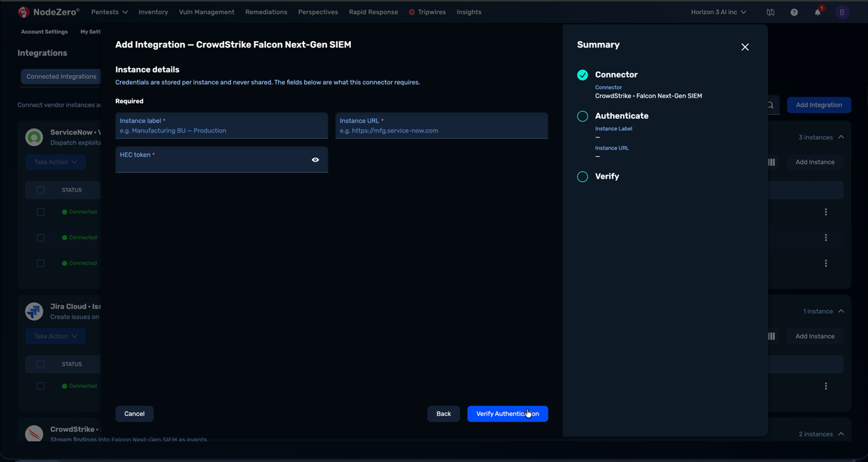The image size is (868, 462).
Task: Click the completed Connector step checkmark
Action: (x=583, y=75)
